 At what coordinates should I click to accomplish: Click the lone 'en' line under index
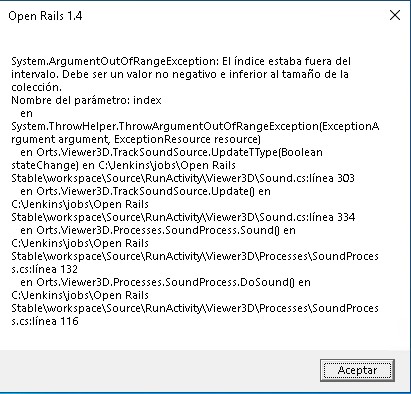pos(27,113)
